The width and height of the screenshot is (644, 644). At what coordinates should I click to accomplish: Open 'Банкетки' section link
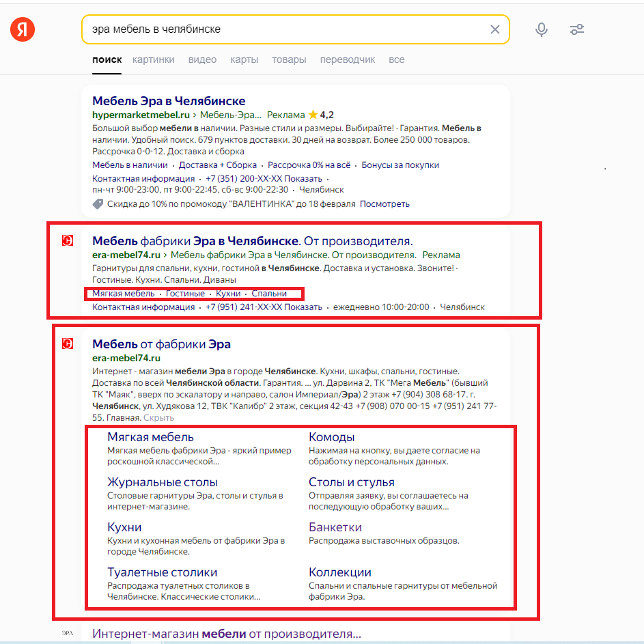click(335, 527)
